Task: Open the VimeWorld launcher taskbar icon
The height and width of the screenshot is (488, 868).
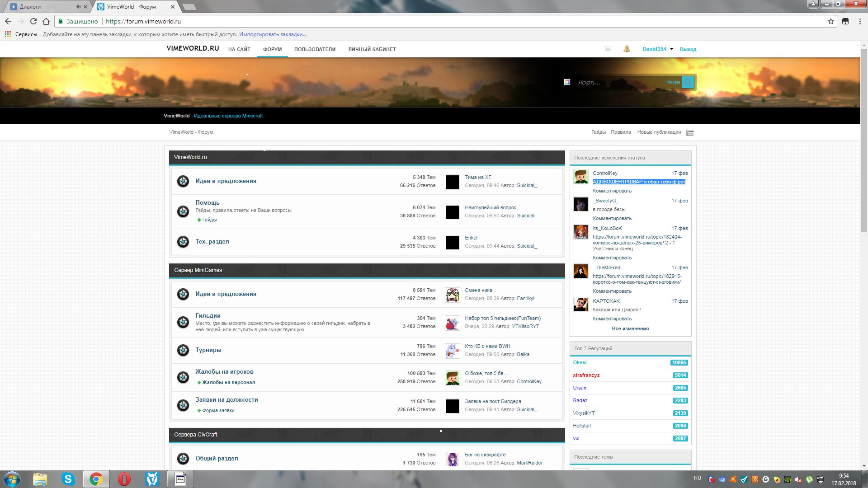Action: point(152,479)
